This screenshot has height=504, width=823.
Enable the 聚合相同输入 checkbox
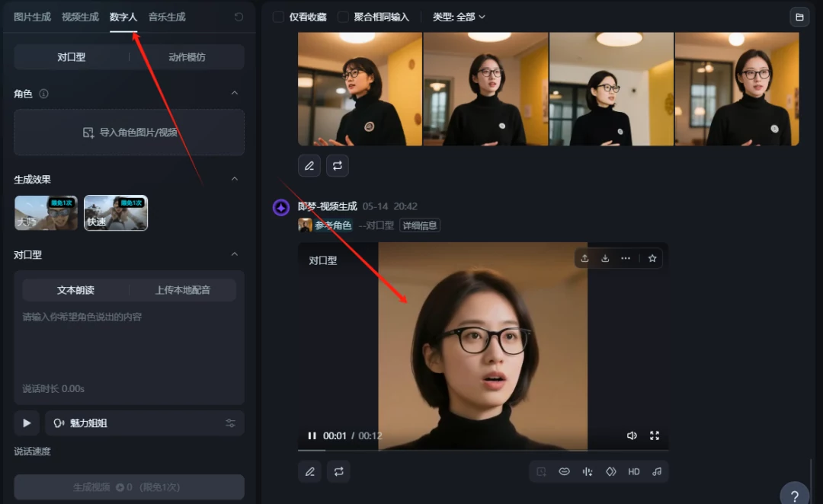coord(343,17)
